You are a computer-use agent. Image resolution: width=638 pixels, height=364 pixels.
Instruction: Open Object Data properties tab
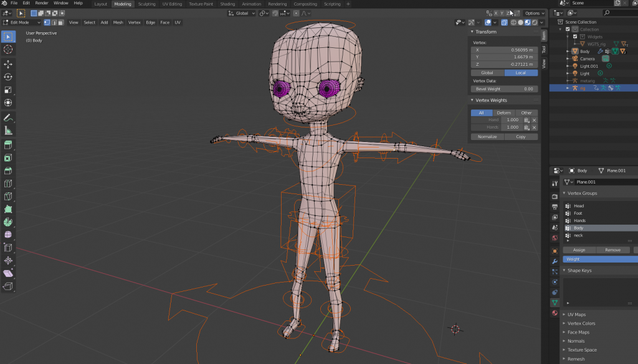[x=555, y=302]
